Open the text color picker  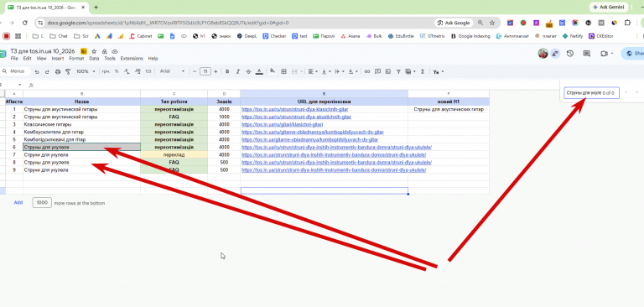(259, 71)
